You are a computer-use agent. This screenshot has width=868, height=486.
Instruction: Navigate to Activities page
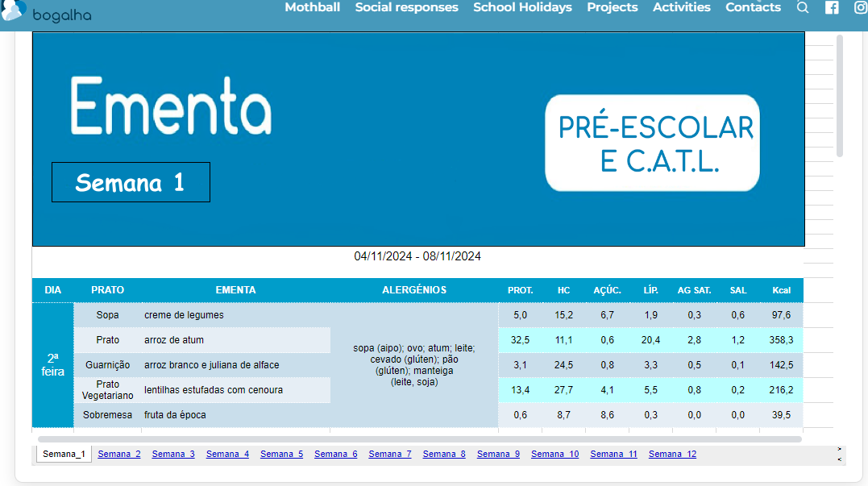tap(681, 7)
